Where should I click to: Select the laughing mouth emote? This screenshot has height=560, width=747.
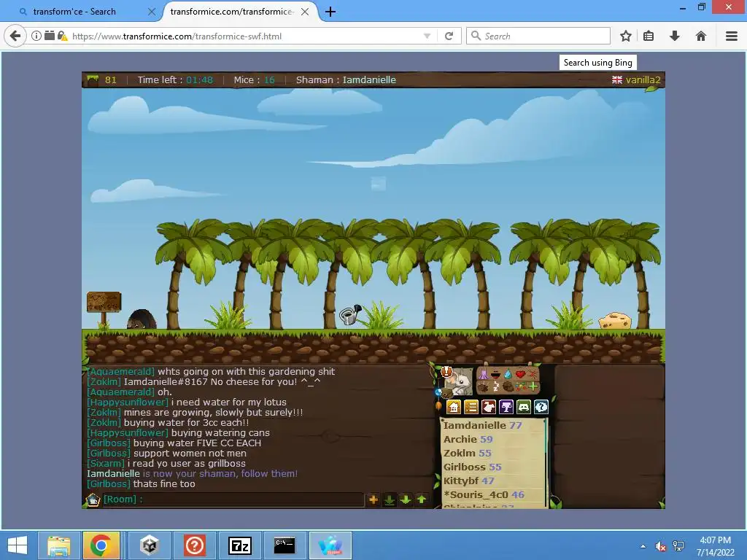[495, 375]
